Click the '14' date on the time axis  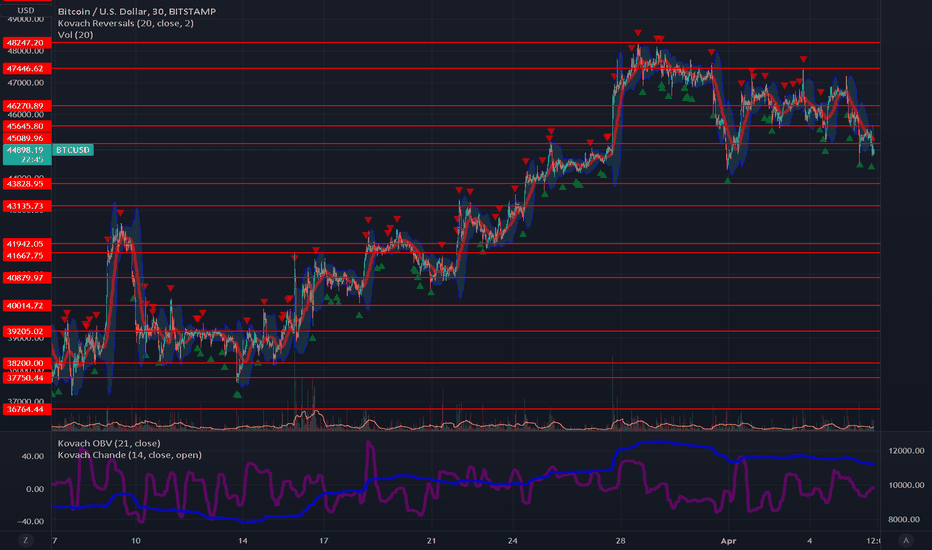(x=243, y=540)
